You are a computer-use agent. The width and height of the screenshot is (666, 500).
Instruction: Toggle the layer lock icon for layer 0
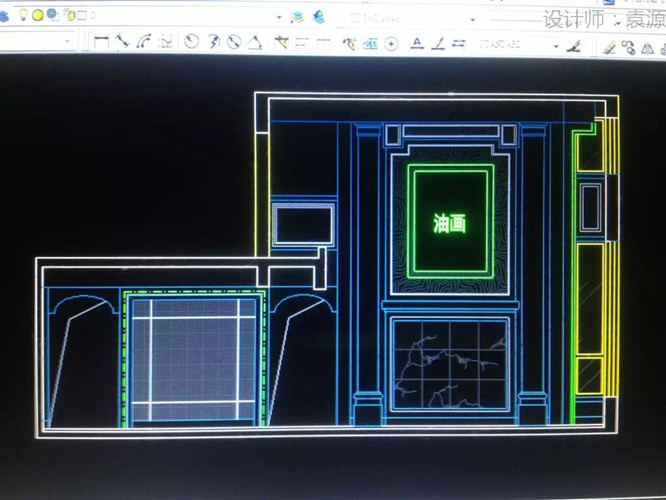coord(68,15)
